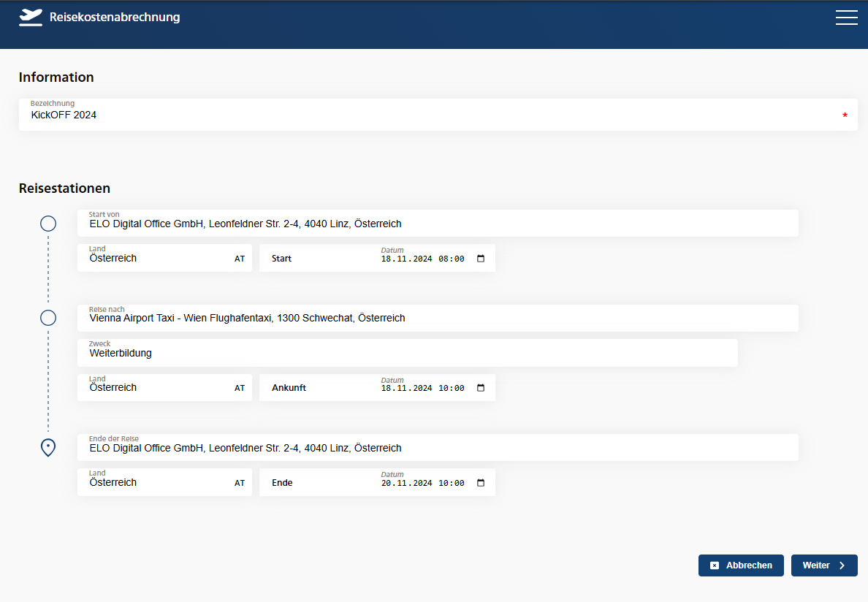This screenshot has width=868, height=602.
Task: Click the end-of-trip location pin marker
Action: 48,447
